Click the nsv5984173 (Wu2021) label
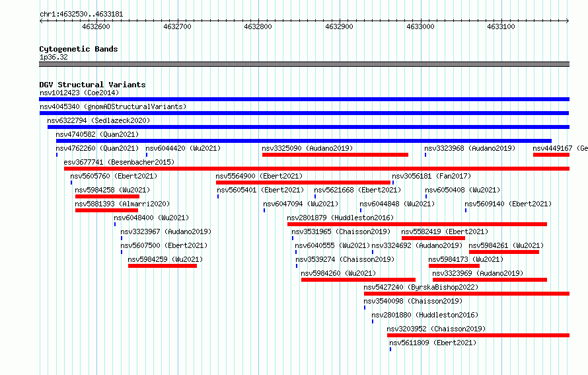The image size is (588, 375). pos(466,259)
